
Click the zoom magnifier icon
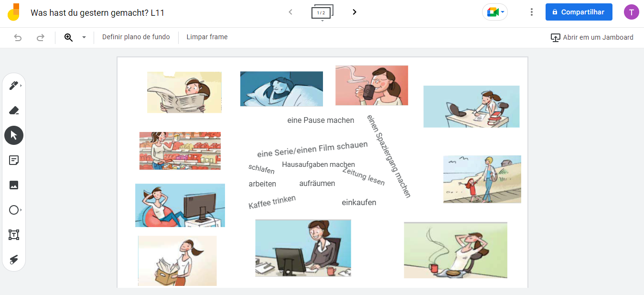pyautogui.click(x=69, y=37)
